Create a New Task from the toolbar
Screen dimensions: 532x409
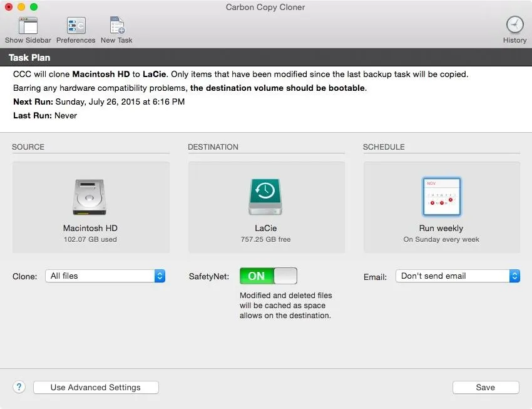pos(117,26)
